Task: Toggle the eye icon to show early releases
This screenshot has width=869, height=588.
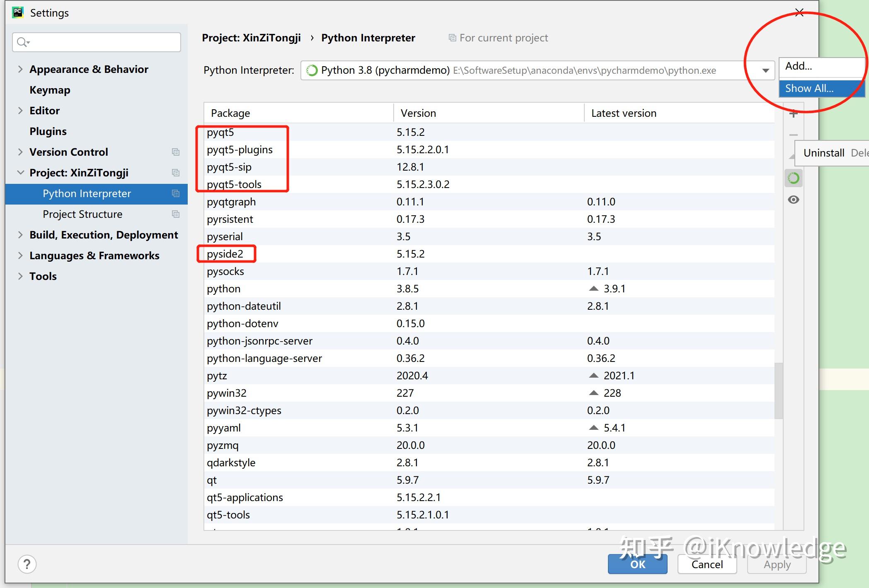Action: [793, 200]
